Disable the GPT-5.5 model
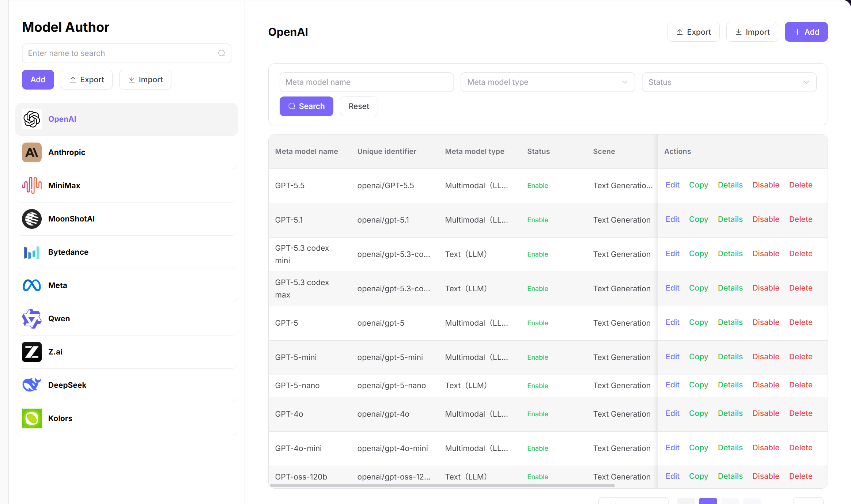Image resolution: width=851 pixels, height=504 pixels. (766, 185)
